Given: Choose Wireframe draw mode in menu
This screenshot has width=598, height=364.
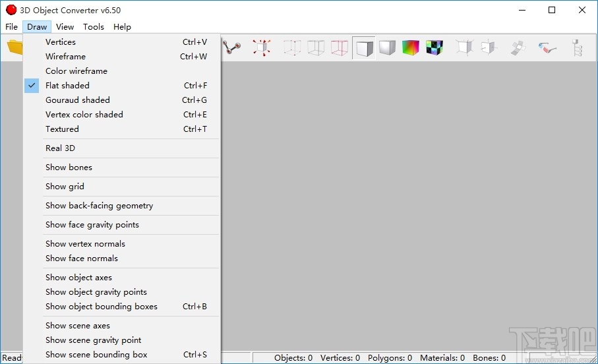Looking at the screenshot, I should coord(122,57).
